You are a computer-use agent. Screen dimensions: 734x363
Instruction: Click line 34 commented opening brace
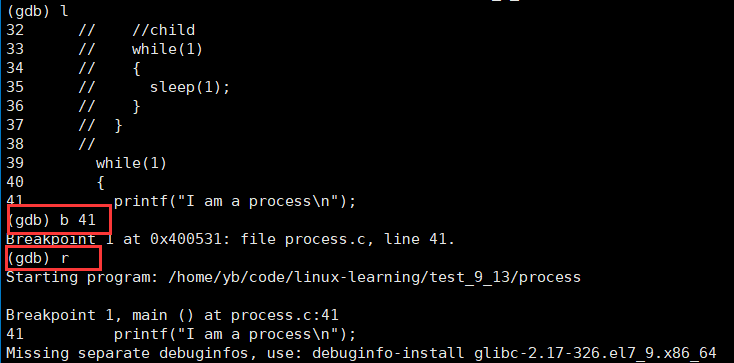pos(73,68)
